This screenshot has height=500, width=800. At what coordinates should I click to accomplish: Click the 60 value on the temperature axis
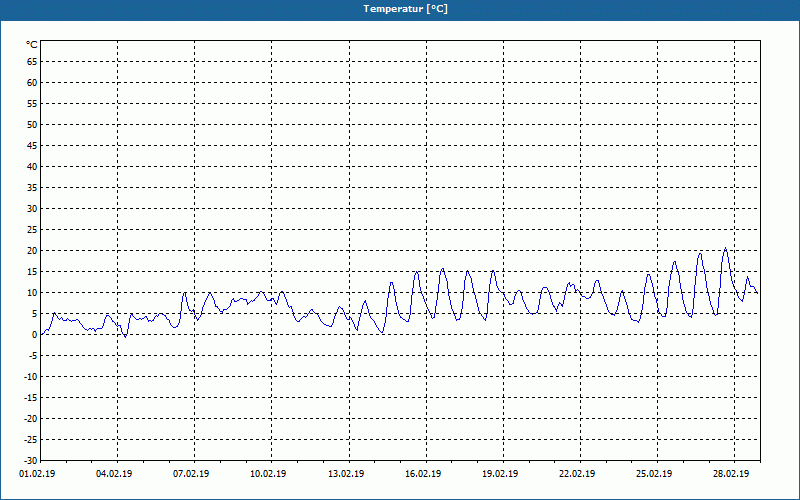pos(32,83)
